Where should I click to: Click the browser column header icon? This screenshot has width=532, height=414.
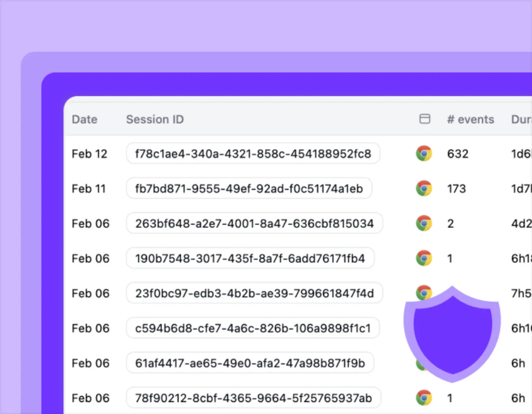pos(425,119)
